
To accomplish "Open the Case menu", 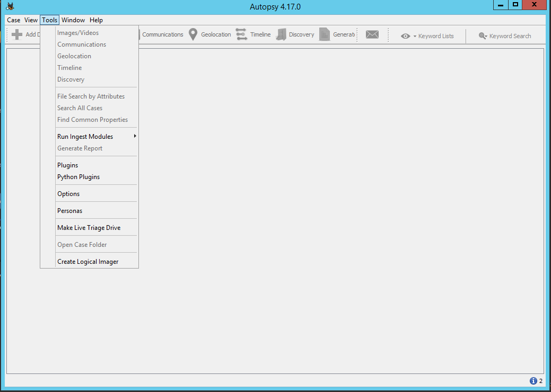I will point(14,20).
